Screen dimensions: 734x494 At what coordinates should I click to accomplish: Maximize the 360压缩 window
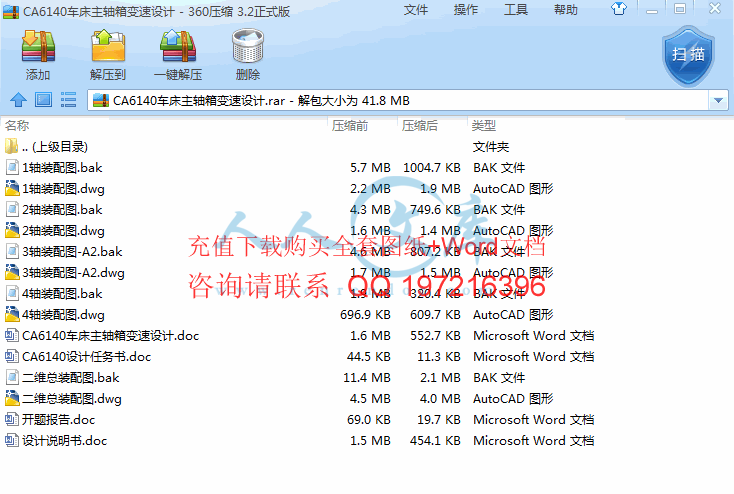pos(680,8)
